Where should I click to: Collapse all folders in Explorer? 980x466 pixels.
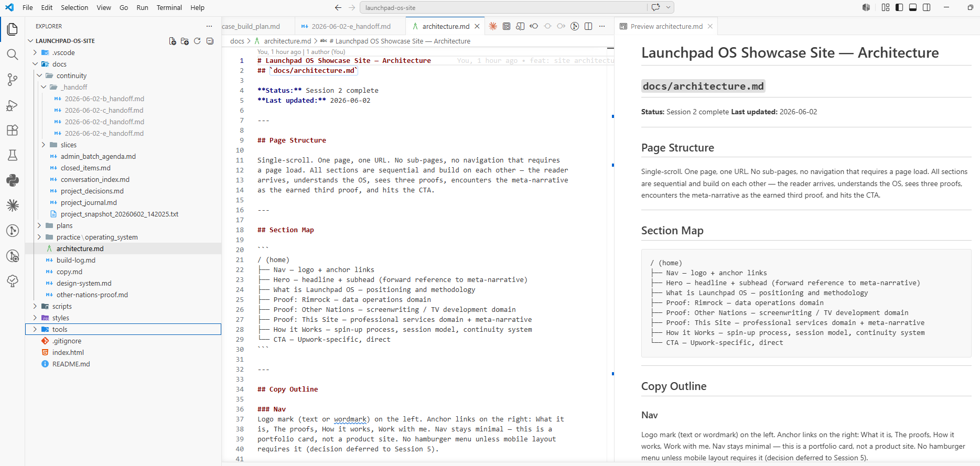tap(210, 41)
